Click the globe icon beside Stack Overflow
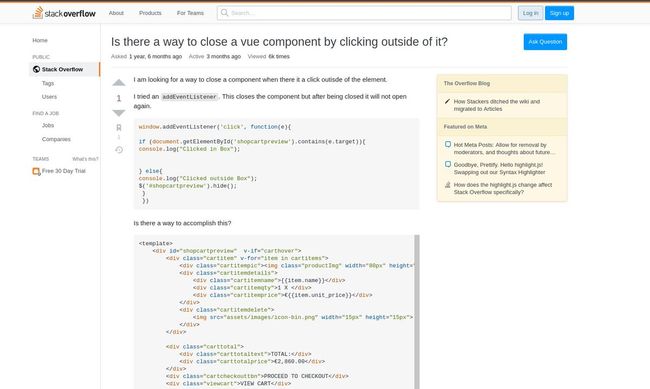Viewport: 650px width, 389px height. pyautogui.click(x=36, y=69)
